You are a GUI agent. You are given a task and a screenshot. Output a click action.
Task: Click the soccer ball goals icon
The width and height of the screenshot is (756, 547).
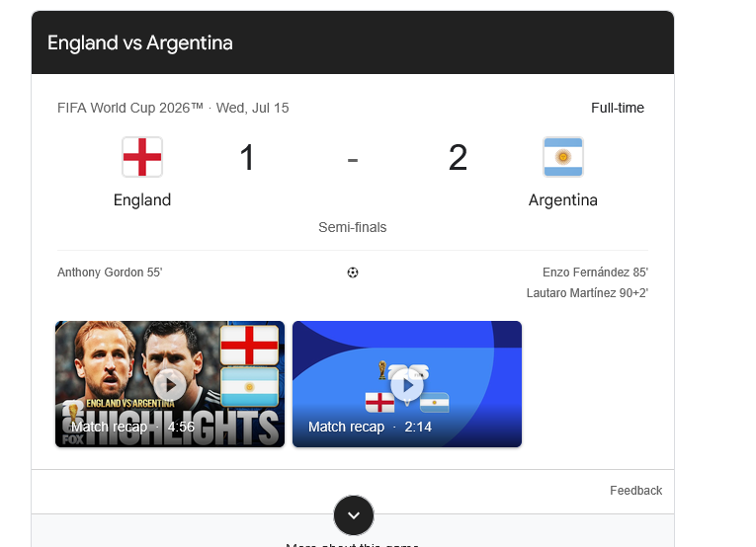tap(353, 273)
